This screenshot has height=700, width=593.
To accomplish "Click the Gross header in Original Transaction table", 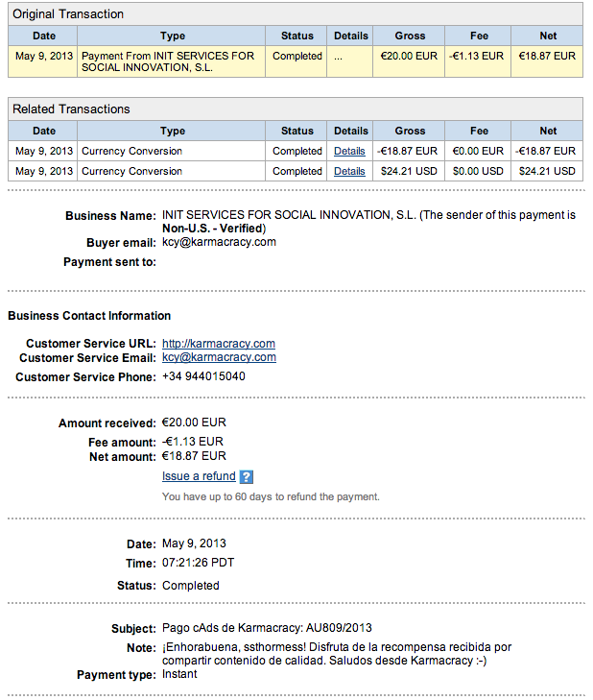I will 410,36.
